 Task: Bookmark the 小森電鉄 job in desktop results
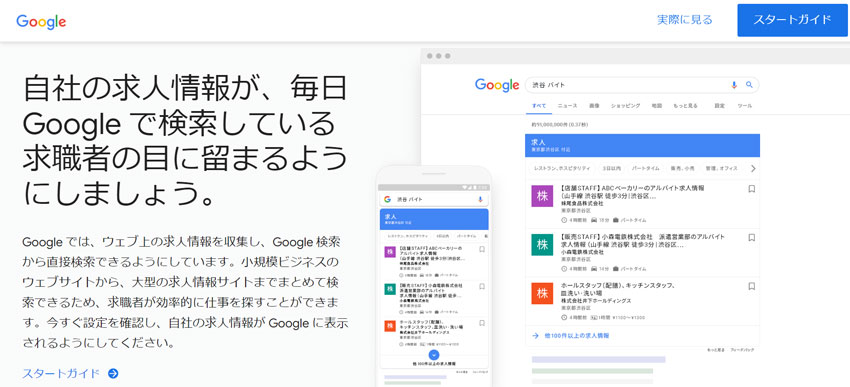751,237
